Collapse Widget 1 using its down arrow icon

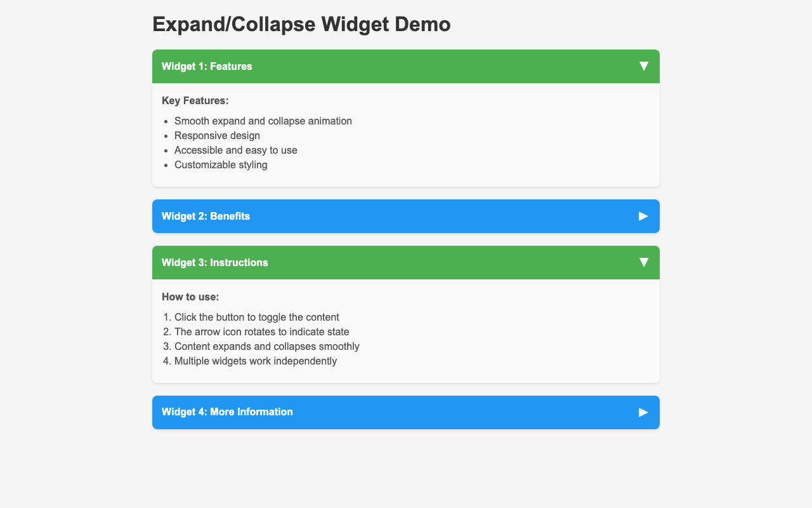point(643,66)
